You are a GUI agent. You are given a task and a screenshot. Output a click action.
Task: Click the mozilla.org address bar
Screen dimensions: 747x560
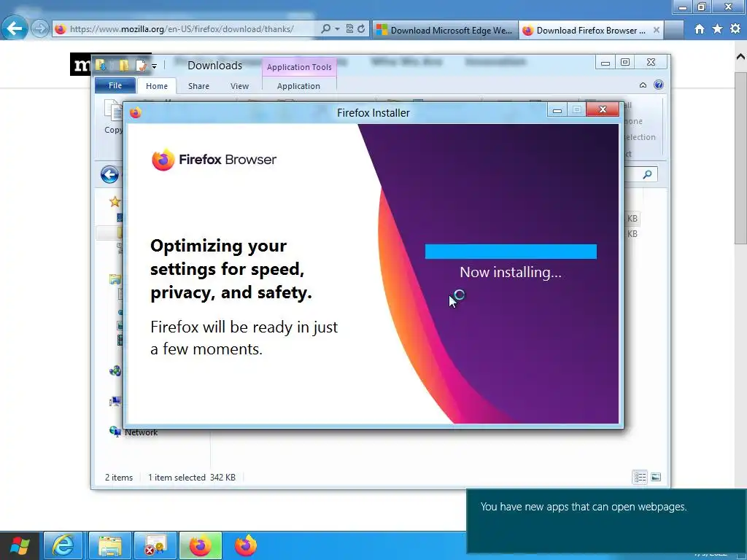pyautogui.click(x=183, y=29)
